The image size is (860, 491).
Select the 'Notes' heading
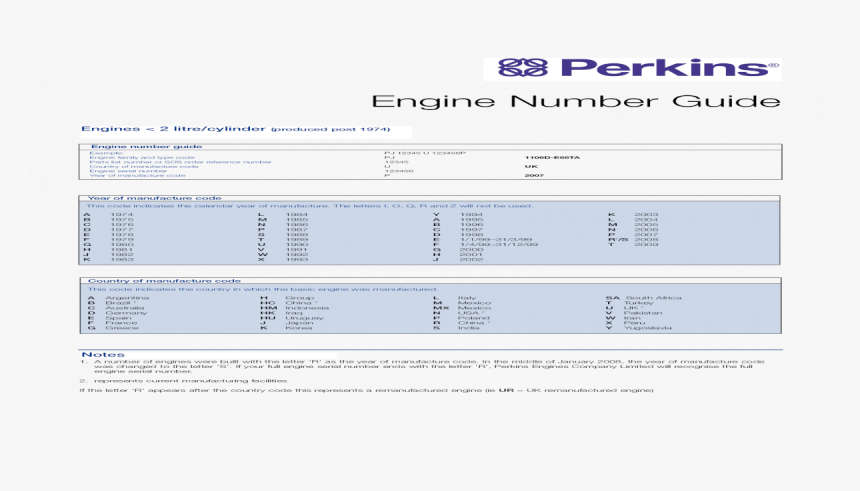(x=103, y=355)
